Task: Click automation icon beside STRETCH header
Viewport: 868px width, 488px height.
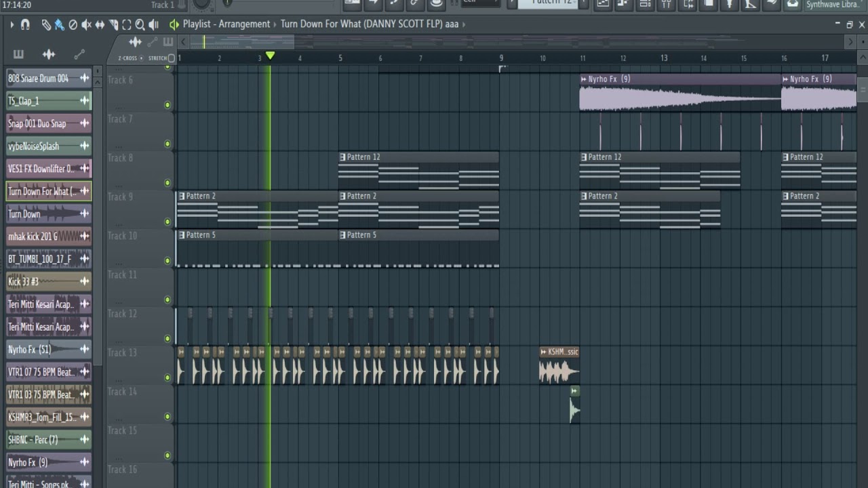Action: click(x=153, y=43)
